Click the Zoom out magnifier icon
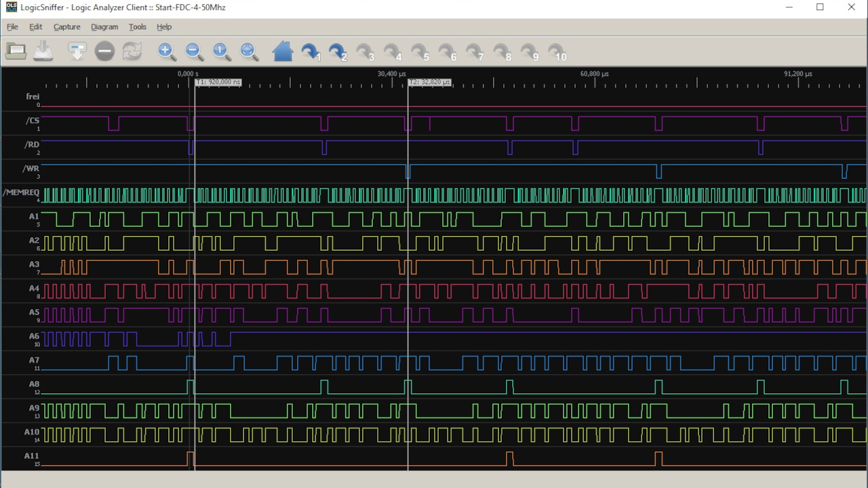 click(193, 51)
